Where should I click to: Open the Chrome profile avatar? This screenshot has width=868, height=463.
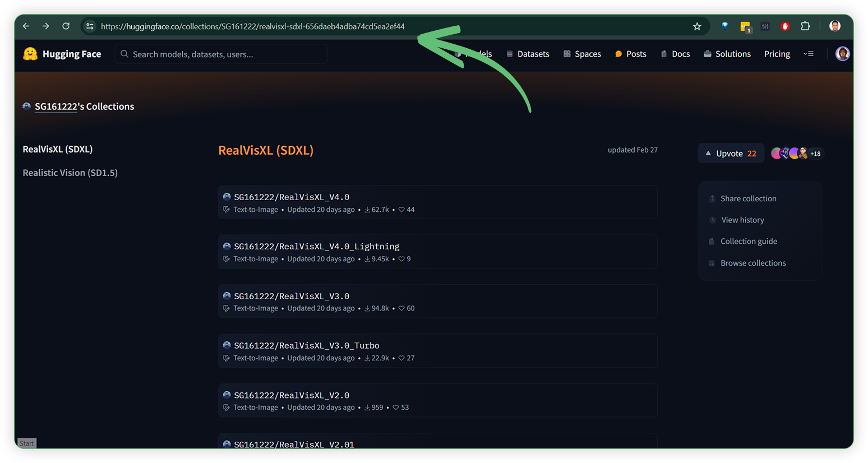click(x=835, y=26)
